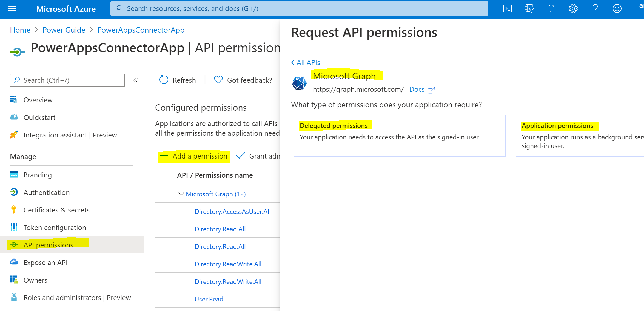Collapse the sidebar with double chevron

135,80
